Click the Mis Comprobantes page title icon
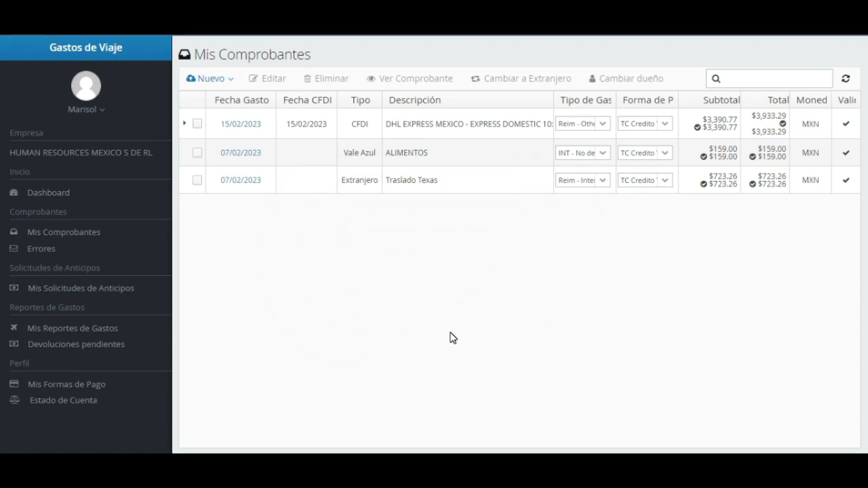The image size is (868, 488). 184,55
